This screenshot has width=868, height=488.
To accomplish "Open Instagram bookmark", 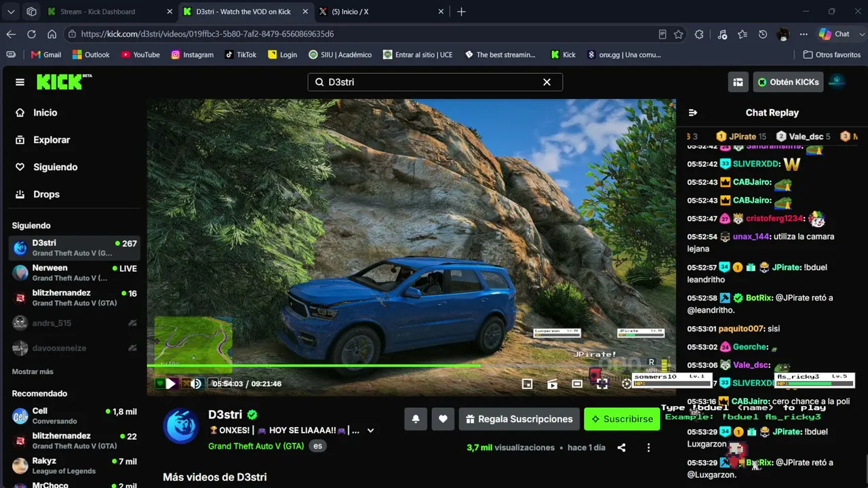I will [x=193, y=55].
